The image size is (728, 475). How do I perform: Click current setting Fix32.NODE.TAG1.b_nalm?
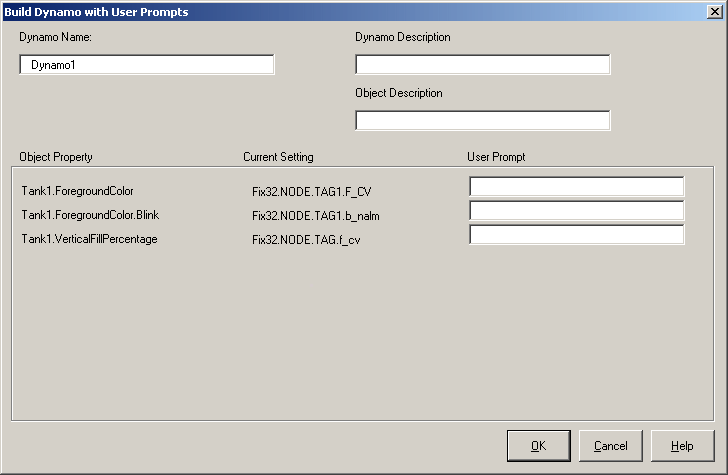pyautogui.click(x=316, y=216)
